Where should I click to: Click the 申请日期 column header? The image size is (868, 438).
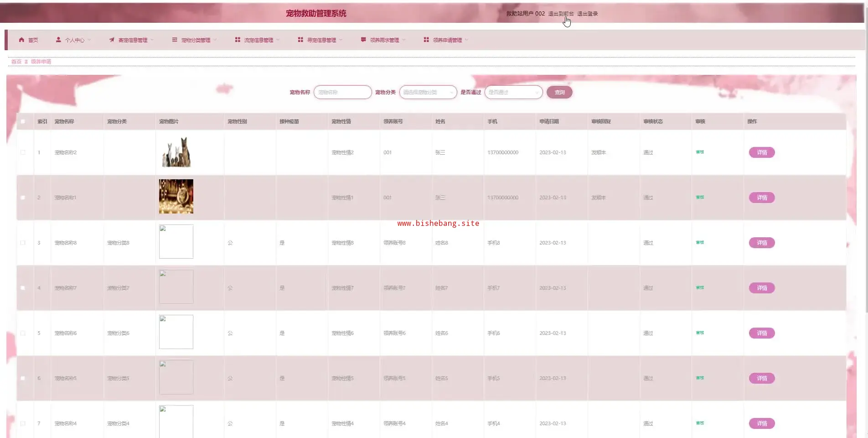(549, 121)
